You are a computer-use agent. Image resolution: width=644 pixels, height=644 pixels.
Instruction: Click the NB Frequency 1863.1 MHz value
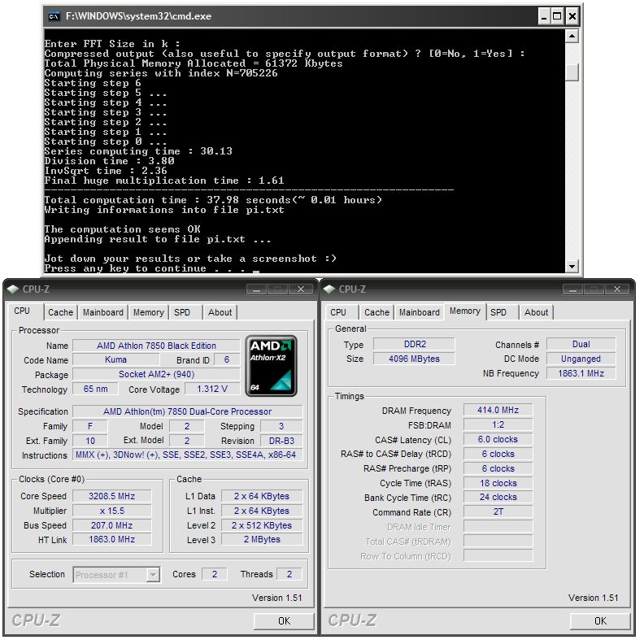581,373
